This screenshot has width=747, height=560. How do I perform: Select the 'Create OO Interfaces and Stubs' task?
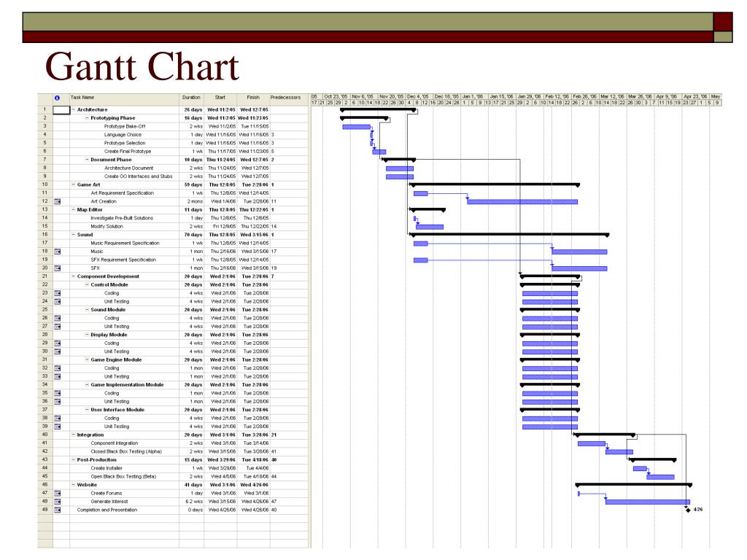(138, 176)
